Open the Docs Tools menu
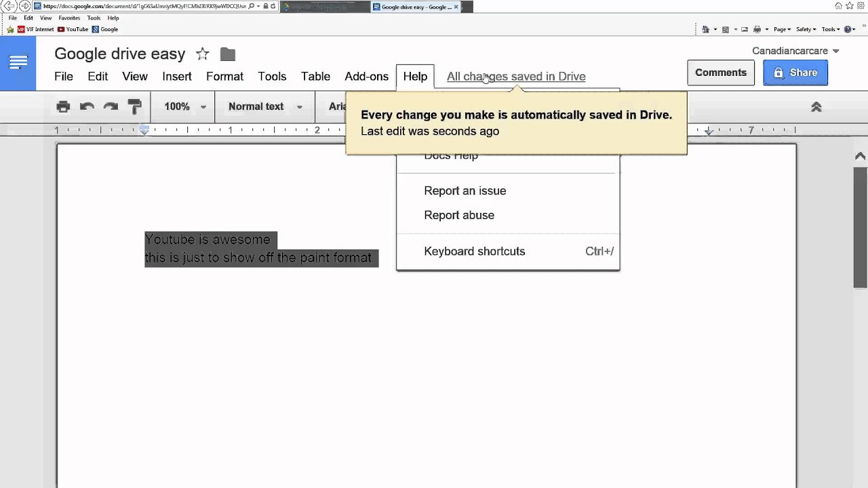 coord(272,77)
